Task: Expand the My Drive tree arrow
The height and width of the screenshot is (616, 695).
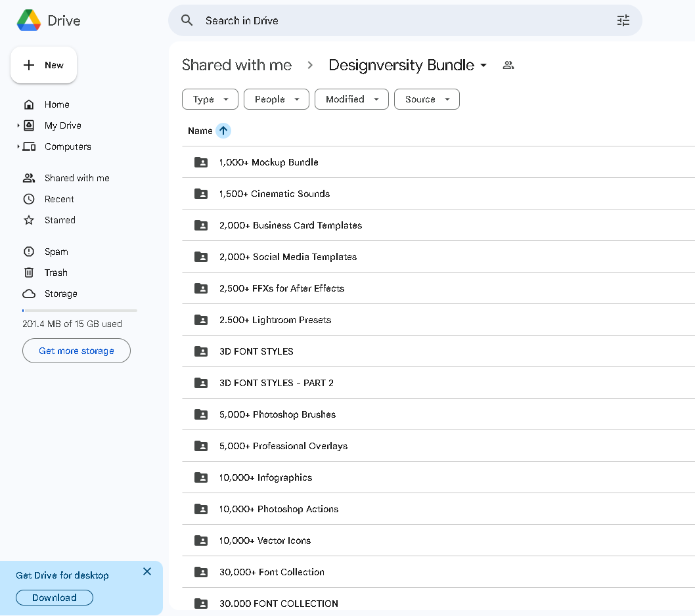Action: tap(18, 125)
